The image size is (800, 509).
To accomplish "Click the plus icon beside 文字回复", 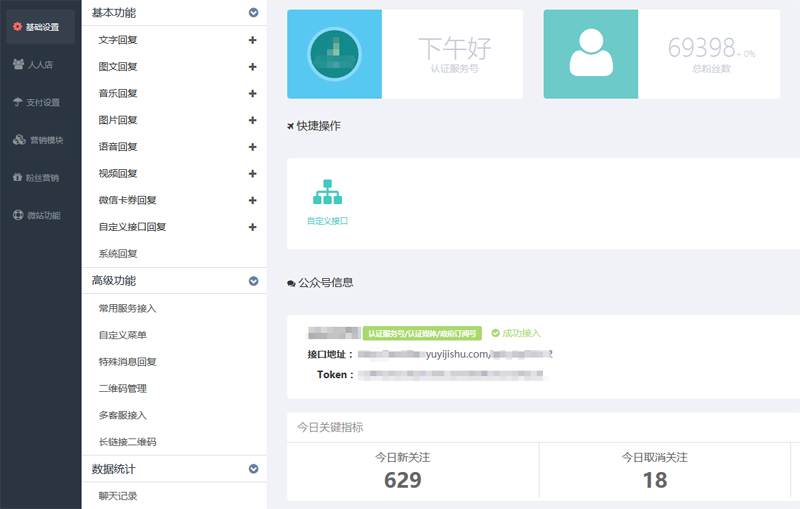I will coord(252,40).
